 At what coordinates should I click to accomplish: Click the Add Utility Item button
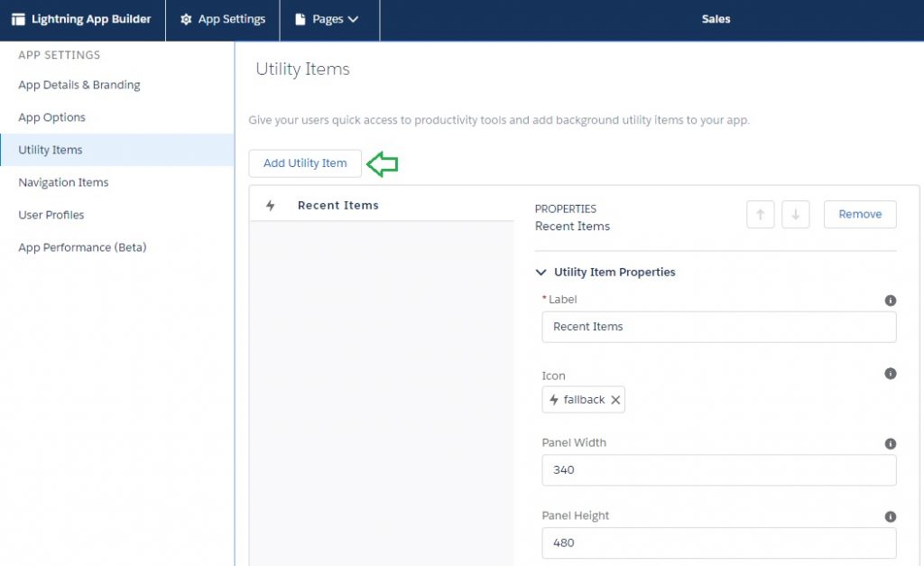[x=304, y=163]
